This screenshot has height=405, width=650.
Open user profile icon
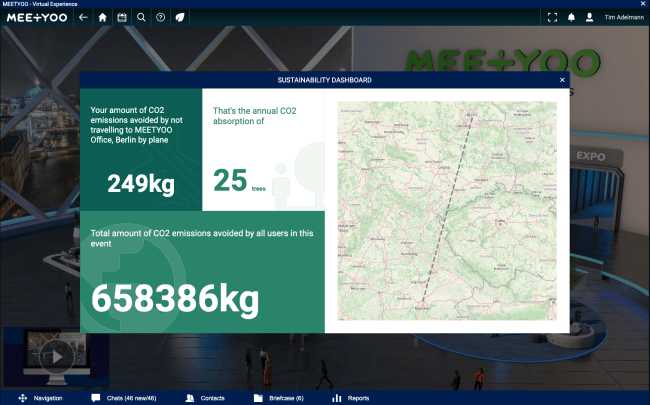point(589,17)
